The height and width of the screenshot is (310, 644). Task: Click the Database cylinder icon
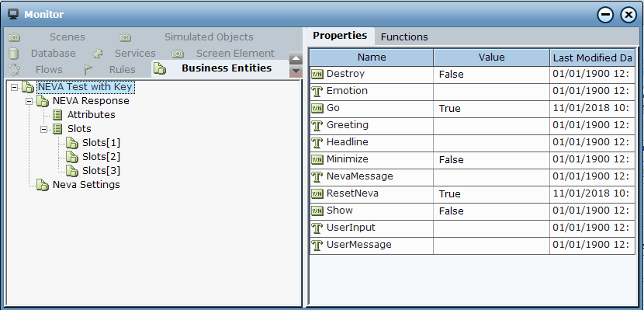coord(14,54)
